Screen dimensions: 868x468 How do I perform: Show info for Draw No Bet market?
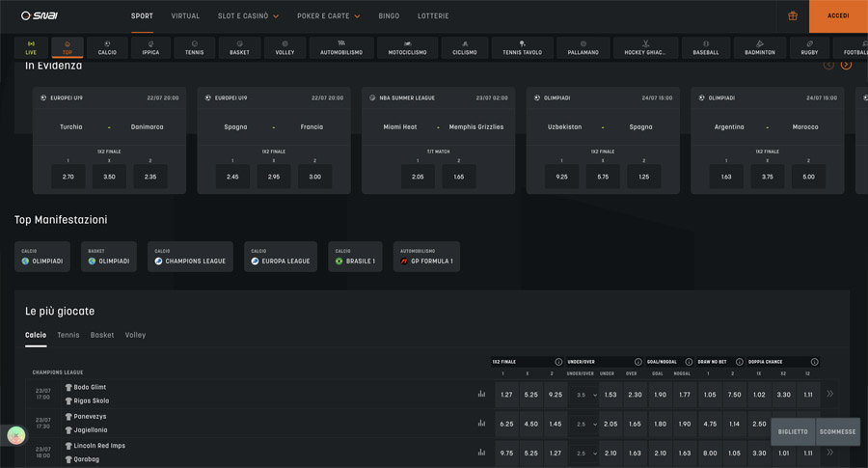click(739, 362)
